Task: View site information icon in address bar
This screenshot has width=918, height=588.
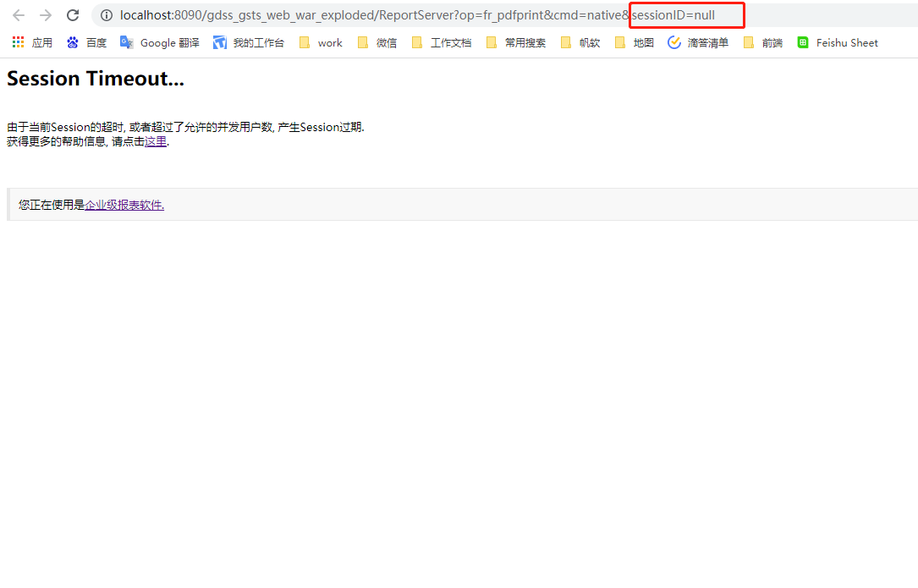Action: (107, 15)
